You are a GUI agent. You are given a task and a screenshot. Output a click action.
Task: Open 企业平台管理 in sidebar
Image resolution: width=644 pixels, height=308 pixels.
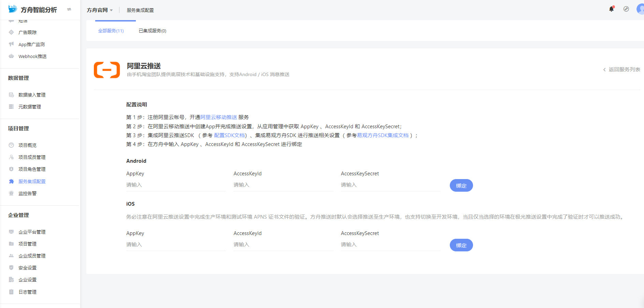pyautogui.click(x=32, y=232)
